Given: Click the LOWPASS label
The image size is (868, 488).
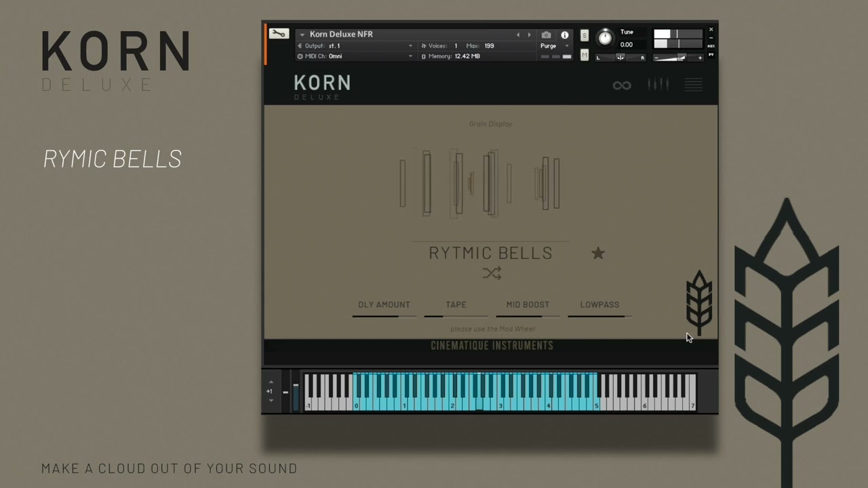Looking at the screenshot, I should click(x=599, y=304).
